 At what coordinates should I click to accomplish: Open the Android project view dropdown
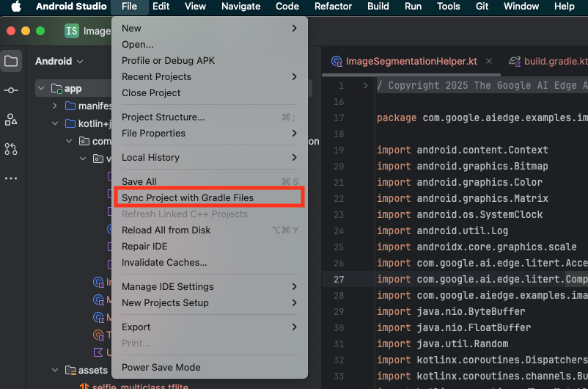click(59, 62)
